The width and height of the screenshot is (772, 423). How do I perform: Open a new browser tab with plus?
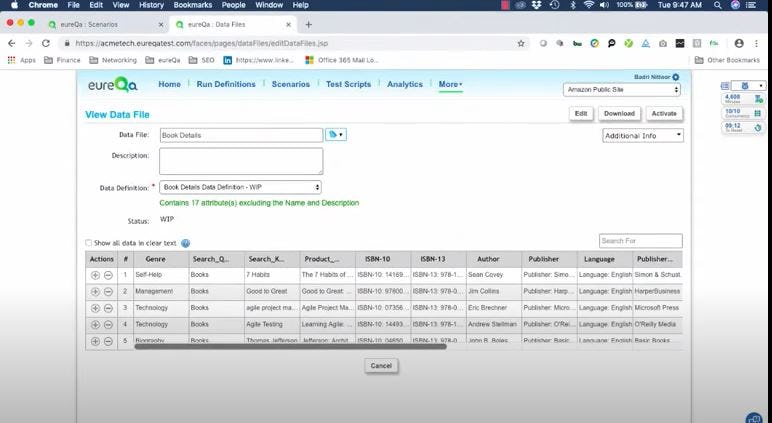click(309, 25)
